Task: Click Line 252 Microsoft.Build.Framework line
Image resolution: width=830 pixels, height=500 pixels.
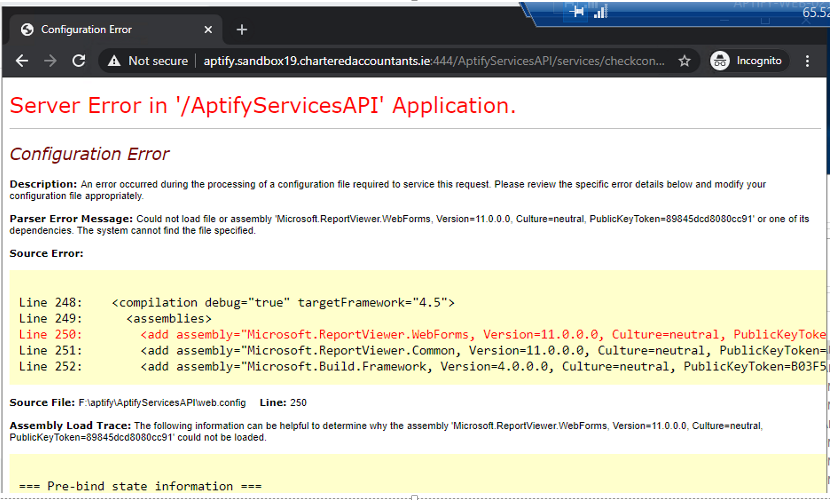Action: click(422, 366)
